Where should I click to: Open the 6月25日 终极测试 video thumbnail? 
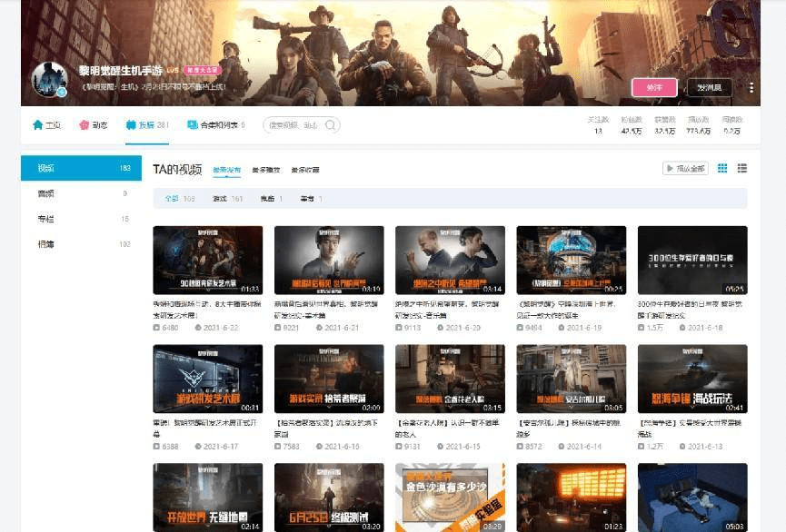(x=329, y=498)
